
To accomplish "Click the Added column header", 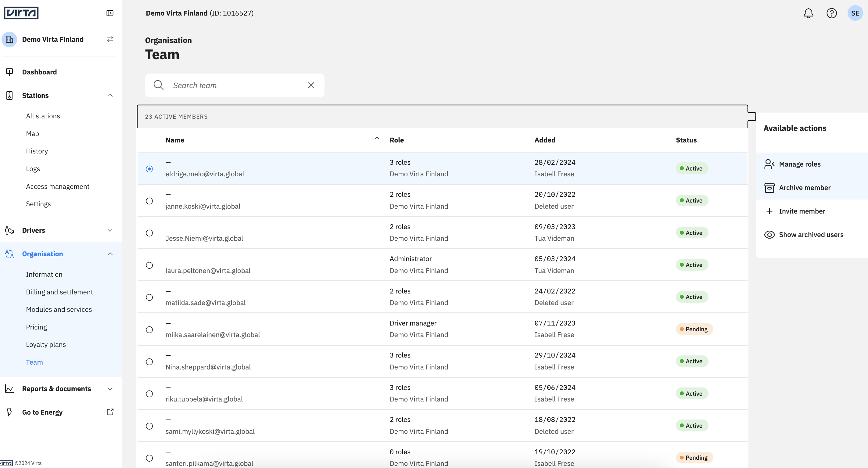I will coord(545,140).
